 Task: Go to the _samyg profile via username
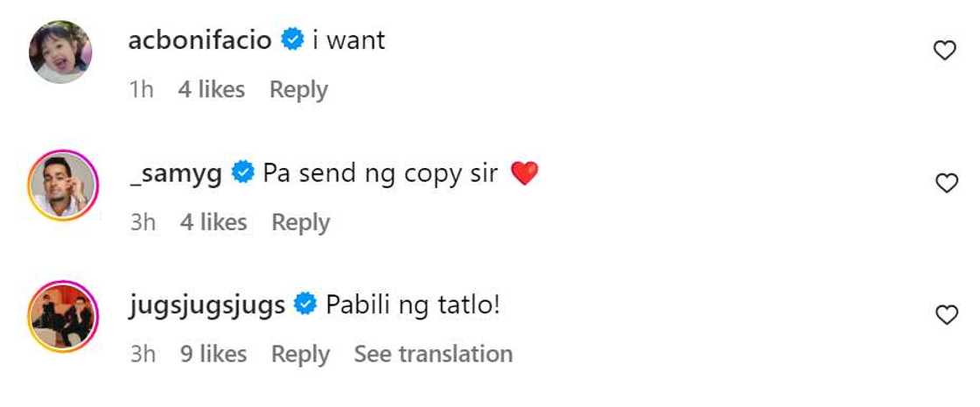(175, 173)
